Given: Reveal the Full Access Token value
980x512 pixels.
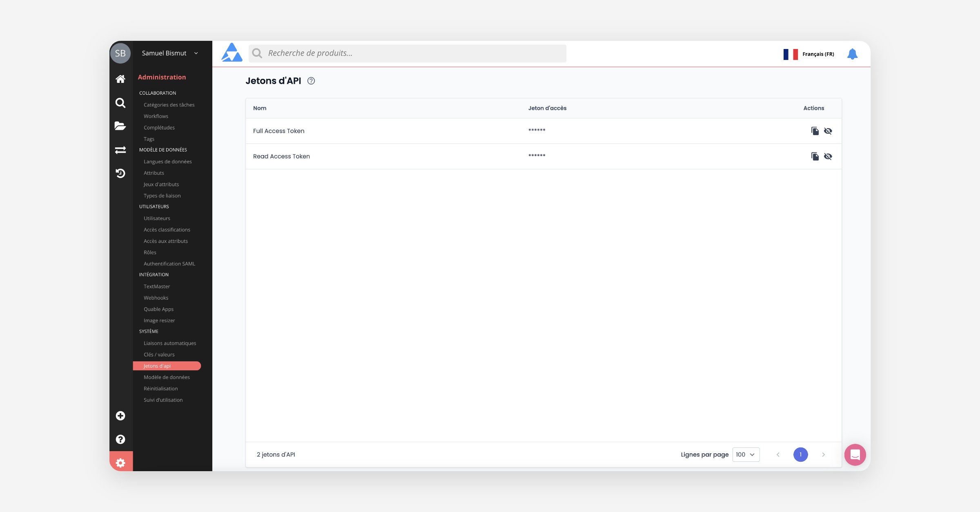Looking at the screenshot, I should click(x=828, y=131).
